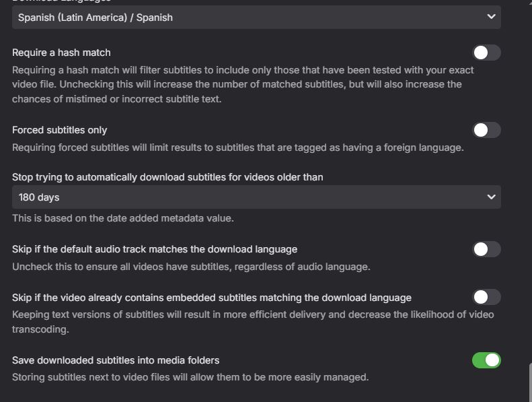Toggle skip if default audio matches language

click(486, 249)
